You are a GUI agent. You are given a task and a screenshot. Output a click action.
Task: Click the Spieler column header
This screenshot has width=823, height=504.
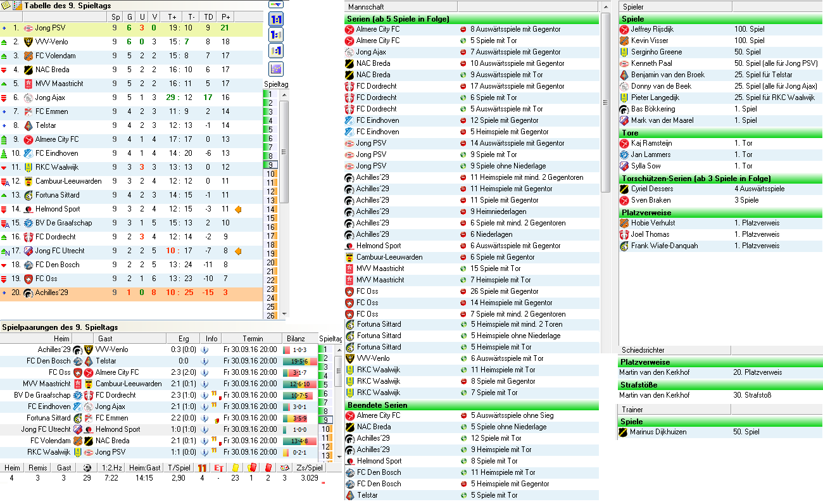pos(675,6)
